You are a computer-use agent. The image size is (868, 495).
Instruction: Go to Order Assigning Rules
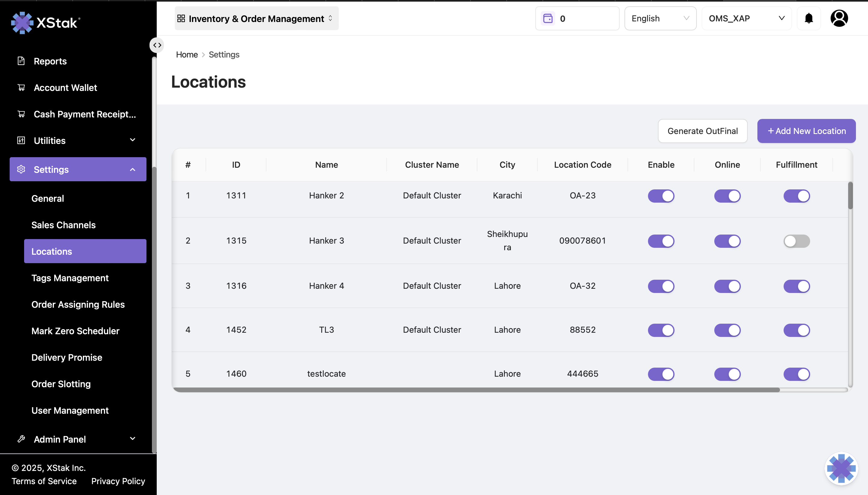point(78,304)
